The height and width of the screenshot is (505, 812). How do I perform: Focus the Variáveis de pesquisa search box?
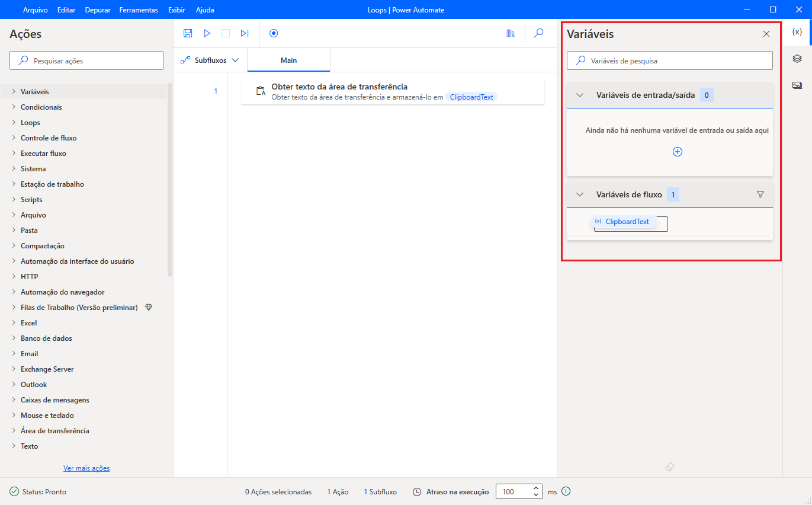point(670,60)
